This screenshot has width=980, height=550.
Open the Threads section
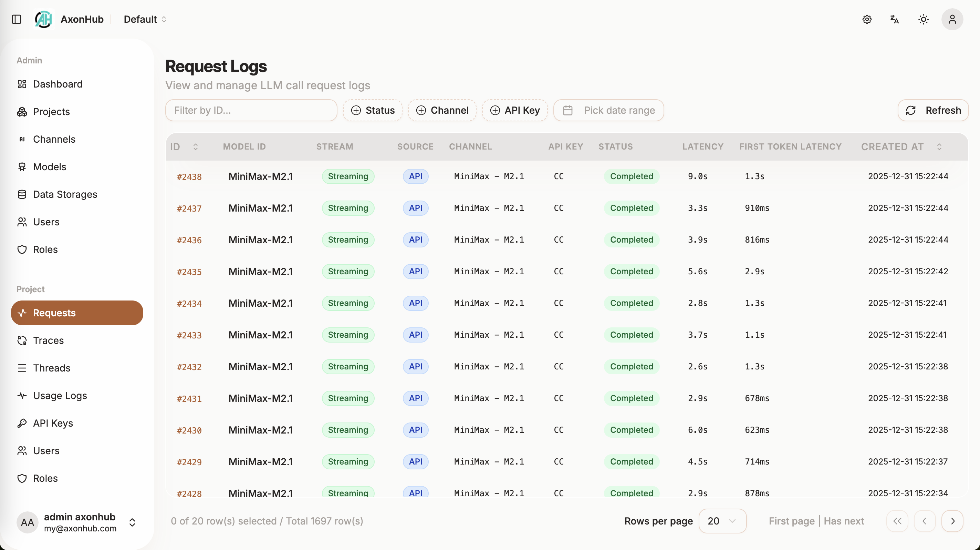(52, 368)
